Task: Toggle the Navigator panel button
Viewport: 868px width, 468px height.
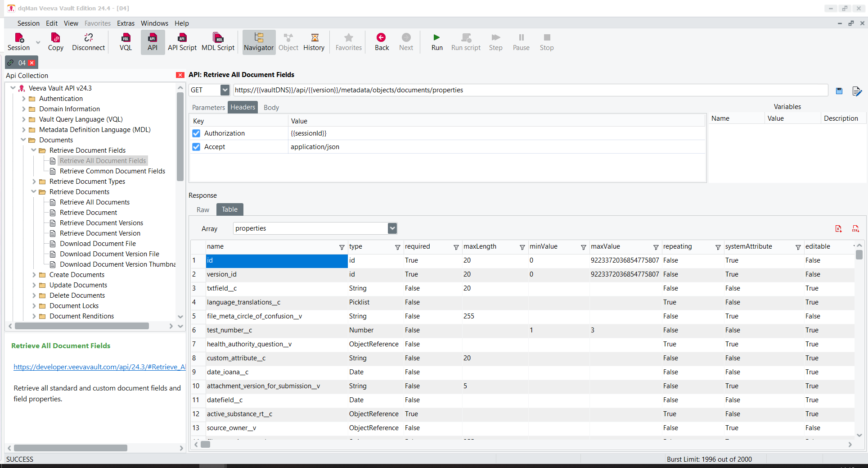Action: 259,42
